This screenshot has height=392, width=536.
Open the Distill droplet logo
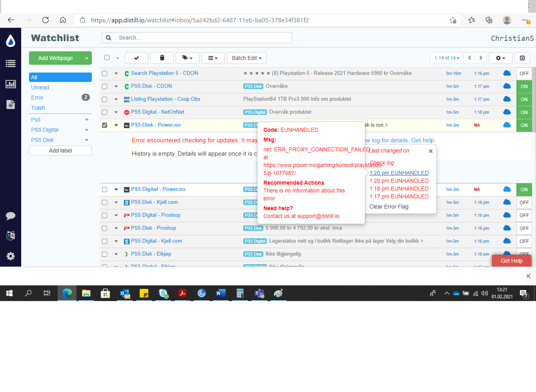(x=11, y=40)
